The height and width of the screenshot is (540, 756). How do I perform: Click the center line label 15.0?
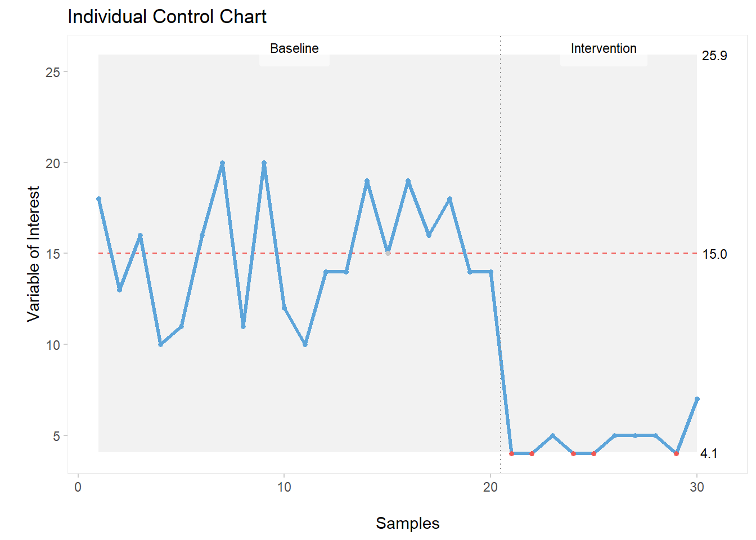(714, 254)
